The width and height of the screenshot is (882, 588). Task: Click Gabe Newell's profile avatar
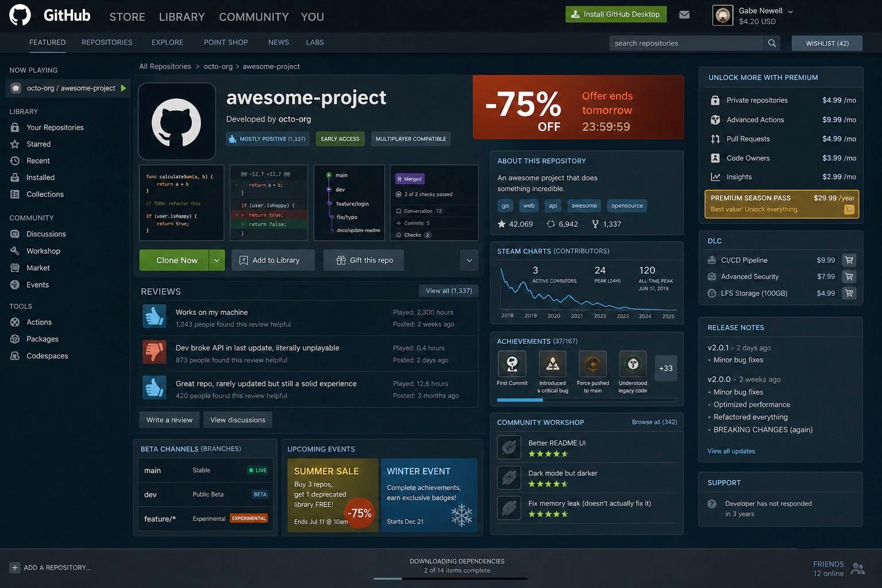723,16
